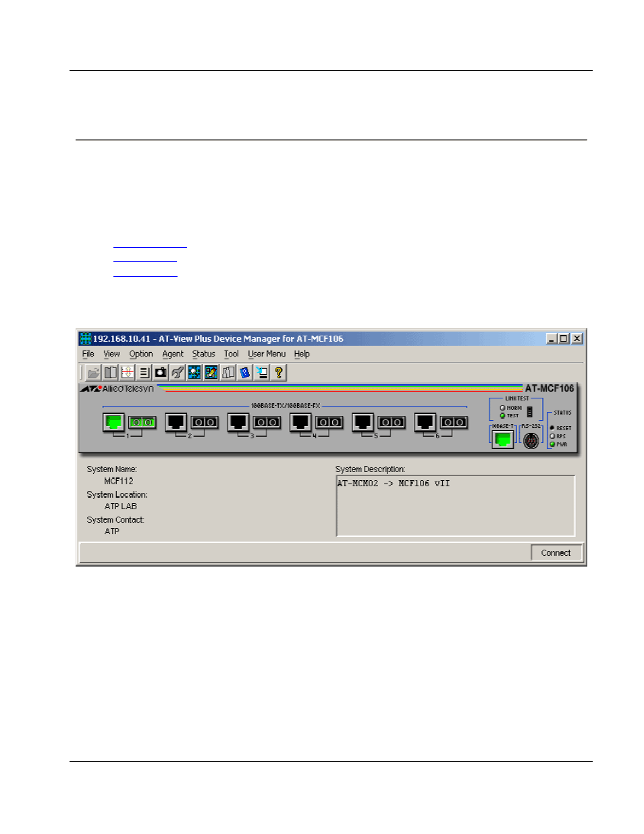
Task: Click the blue network grid toolbar icon
Action: [x=194, y=372]
